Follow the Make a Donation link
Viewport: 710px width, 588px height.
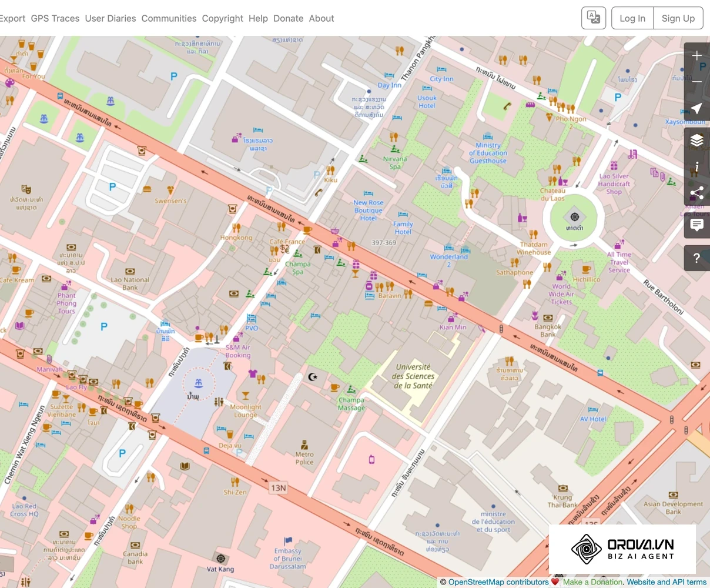tap(592, 582)
